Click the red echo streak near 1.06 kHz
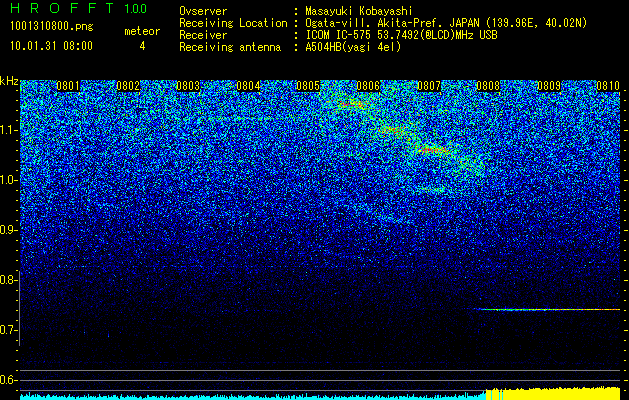 click(432, 150)
